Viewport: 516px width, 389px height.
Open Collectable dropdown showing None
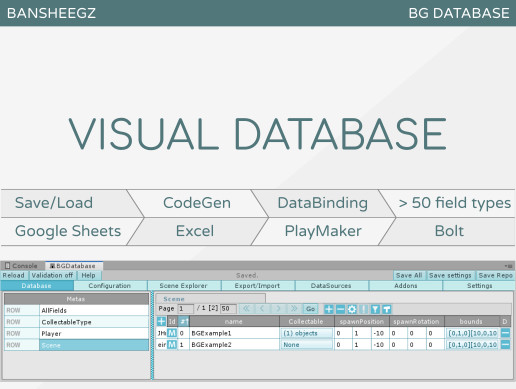(x=306, y=345)
